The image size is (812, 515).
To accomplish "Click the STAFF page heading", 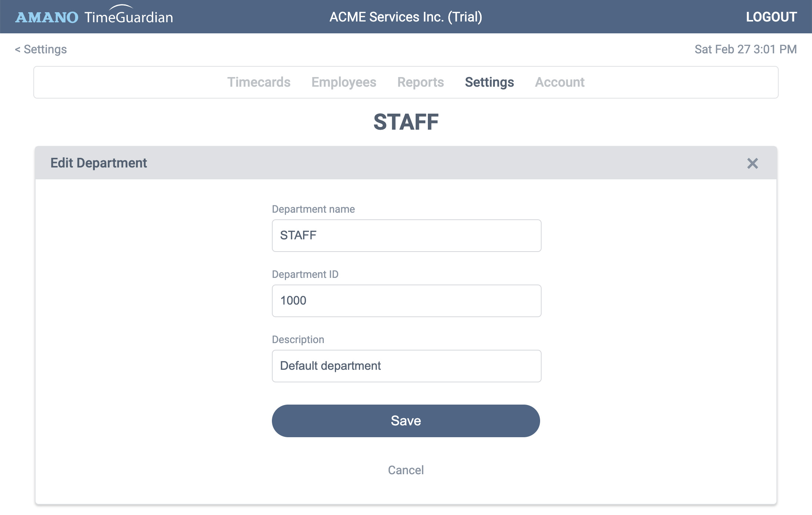I will tap(406, 122).
